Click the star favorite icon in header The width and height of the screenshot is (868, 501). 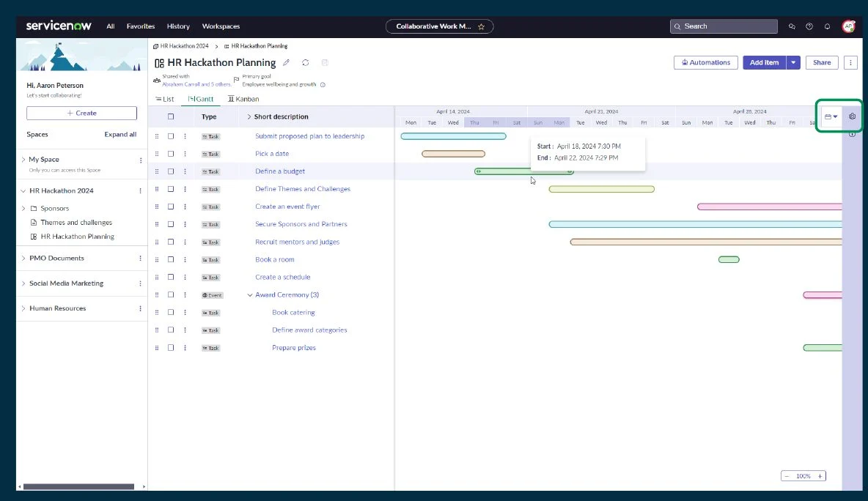coord(481,26)
